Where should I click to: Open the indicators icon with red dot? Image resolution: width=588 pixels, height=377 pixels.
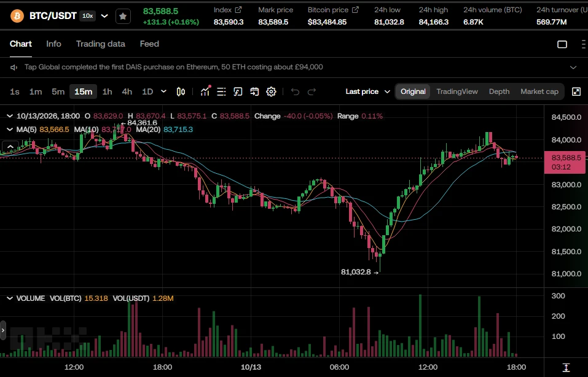tap(205, 91)
